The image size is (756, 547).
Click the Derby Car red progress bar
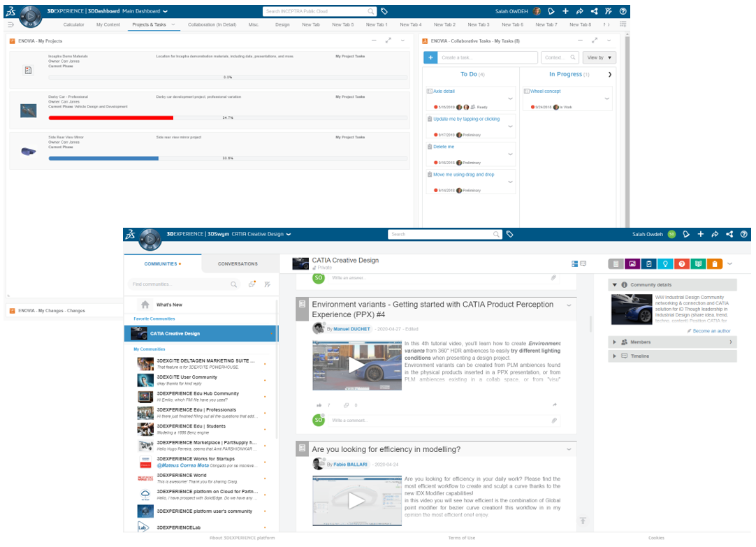click(111, 118)
